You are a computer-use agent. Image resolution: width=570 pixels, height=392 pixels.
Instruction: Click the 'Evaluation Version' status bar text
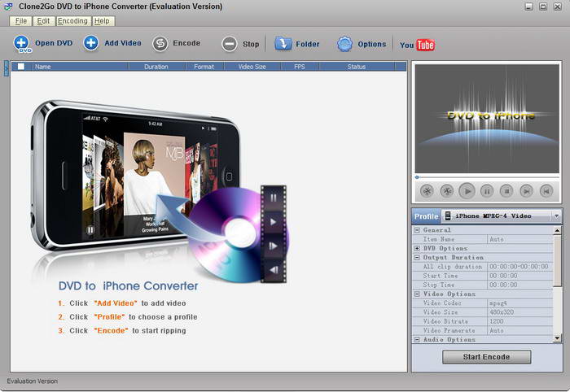[32, 381]
